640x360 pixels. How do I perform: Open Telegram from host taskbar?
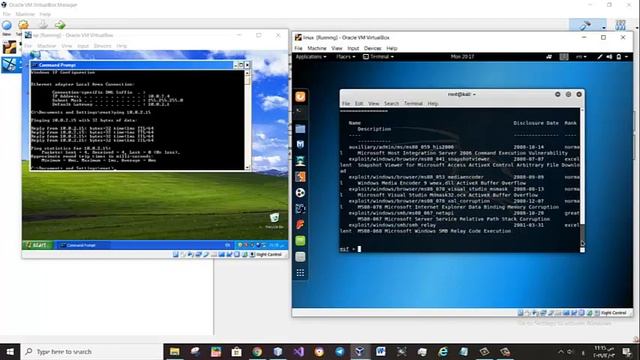click(x=340, y=351)
